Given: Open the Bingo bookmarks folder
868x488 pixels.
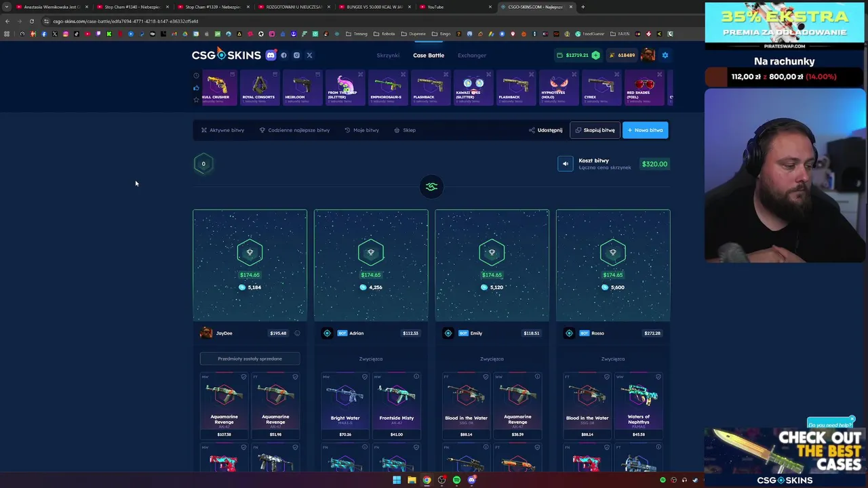Looking at the screenshot, I should (441, 34).
